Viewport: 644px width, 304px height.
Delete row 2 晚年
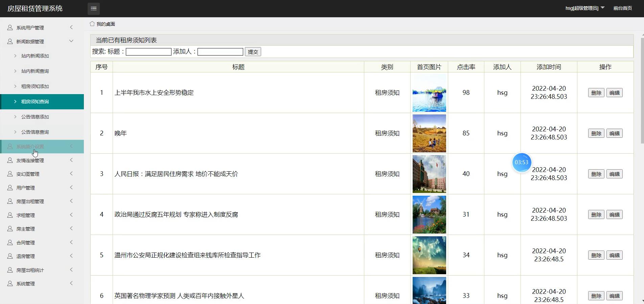coord(596,133)
